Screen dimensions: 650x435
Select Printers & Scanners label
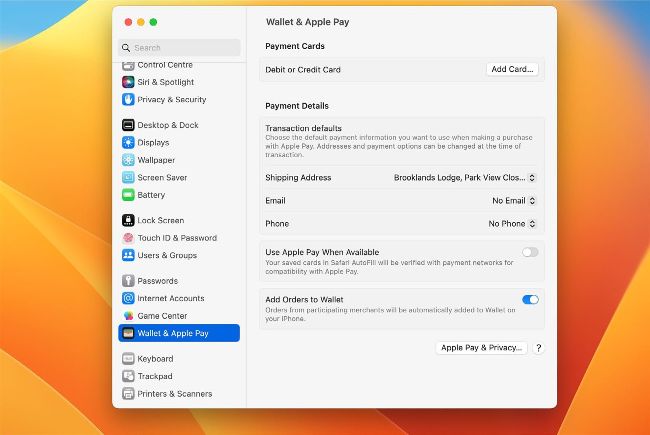(x=175, y=393)
